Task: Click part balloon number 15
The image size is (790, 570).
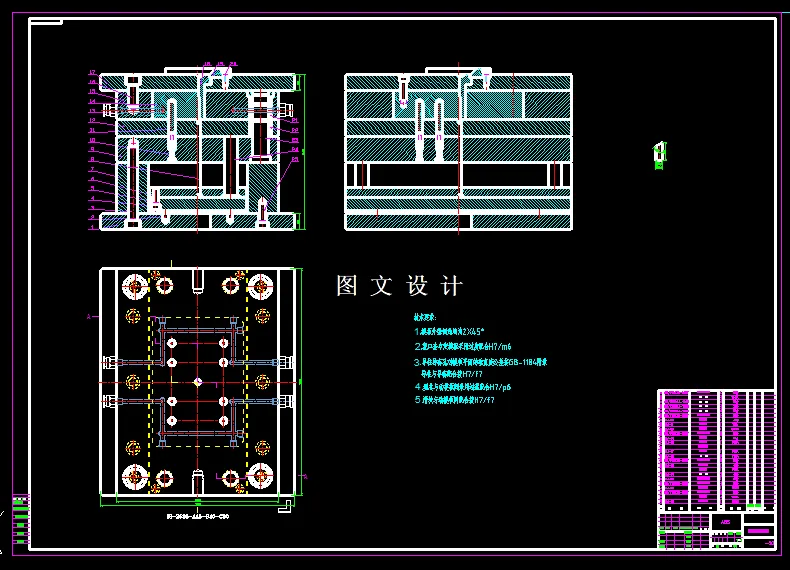Action: coord(93,92)
